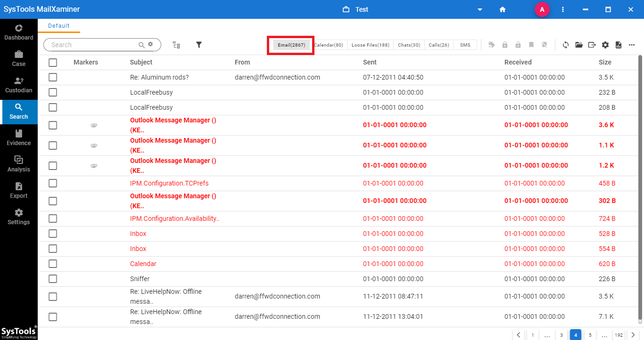The image size is (644, 340).
Task: Refresh the email list
Action: [x=566, y=45]
